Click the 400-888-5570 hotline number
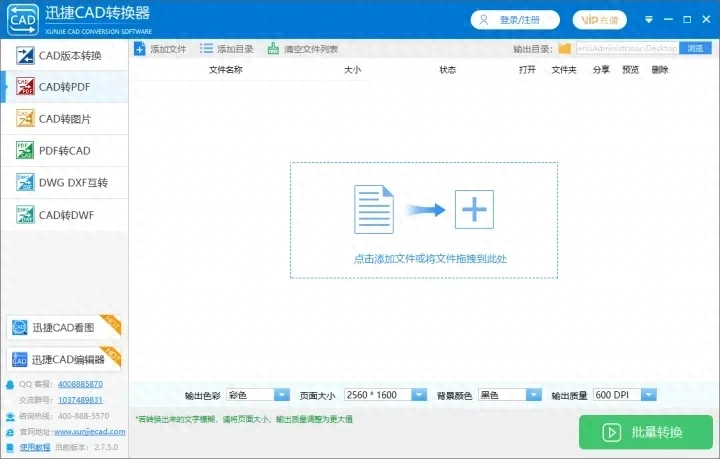Screen dimensions: 720x459 coord(84,416)
